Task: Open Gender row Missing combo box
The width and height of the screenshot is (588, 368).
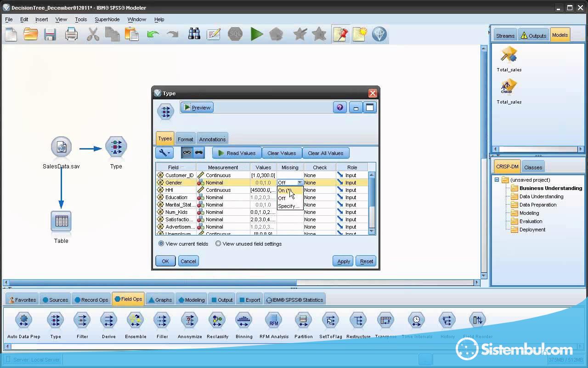Action: (290, 183)
